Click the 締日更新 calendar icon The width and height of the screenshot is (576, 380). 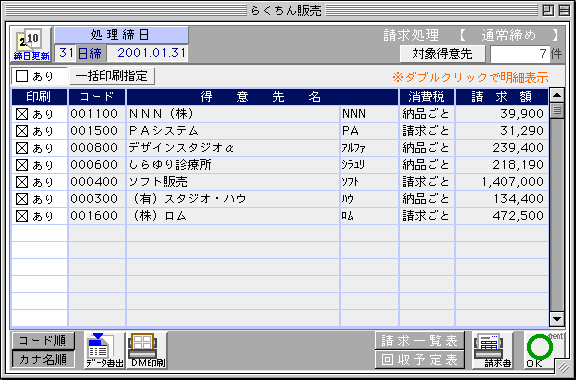pyautogui.click(x=31, y=44)
